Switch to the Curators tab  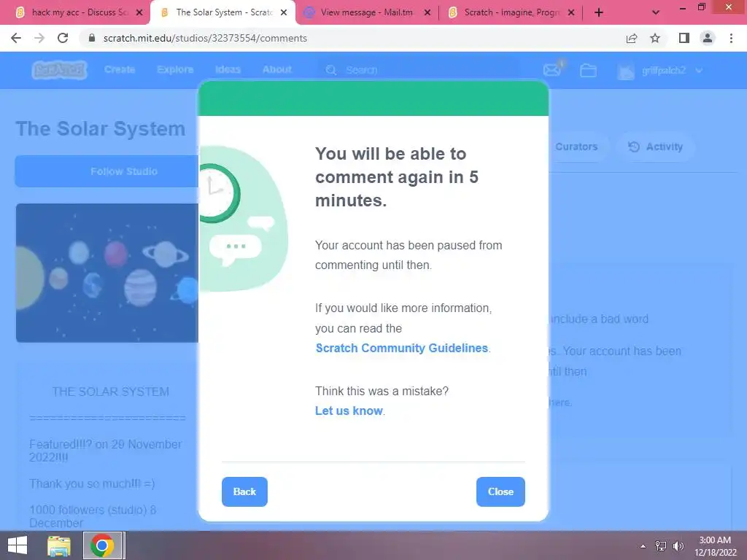click(x=576, y=147)
